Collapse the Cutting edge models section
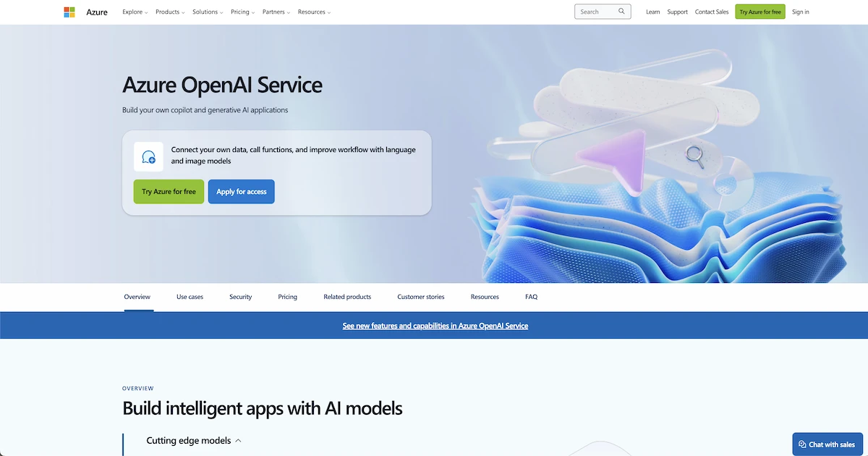This screenshot has width=868, height=456. point(237,440)
